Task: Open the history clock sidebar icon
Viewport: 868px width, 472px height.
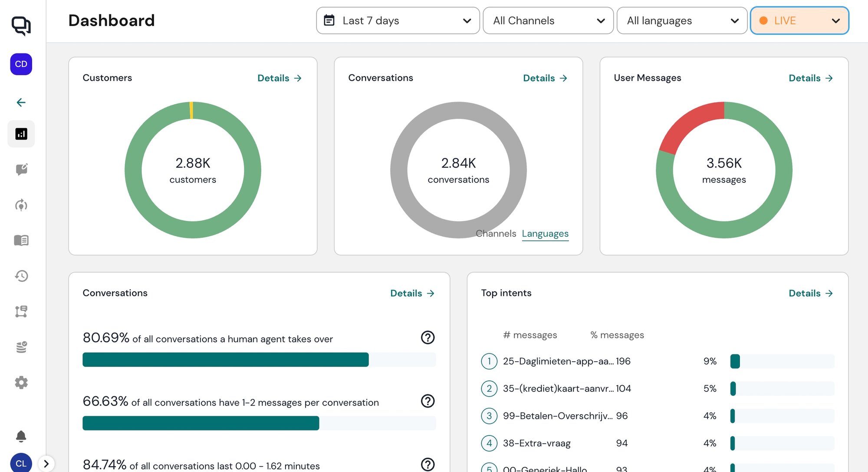Action: click(21, 276)
